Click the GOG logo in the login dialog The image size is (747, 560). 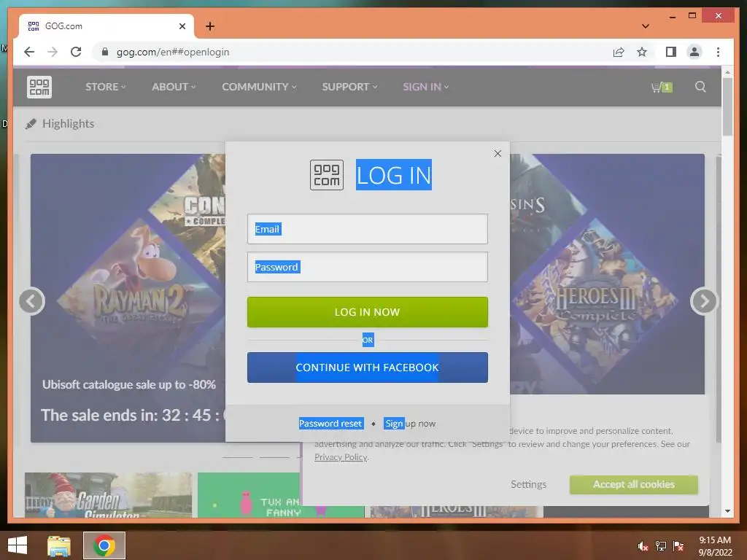pyautogui.click(x=327, y=175)
